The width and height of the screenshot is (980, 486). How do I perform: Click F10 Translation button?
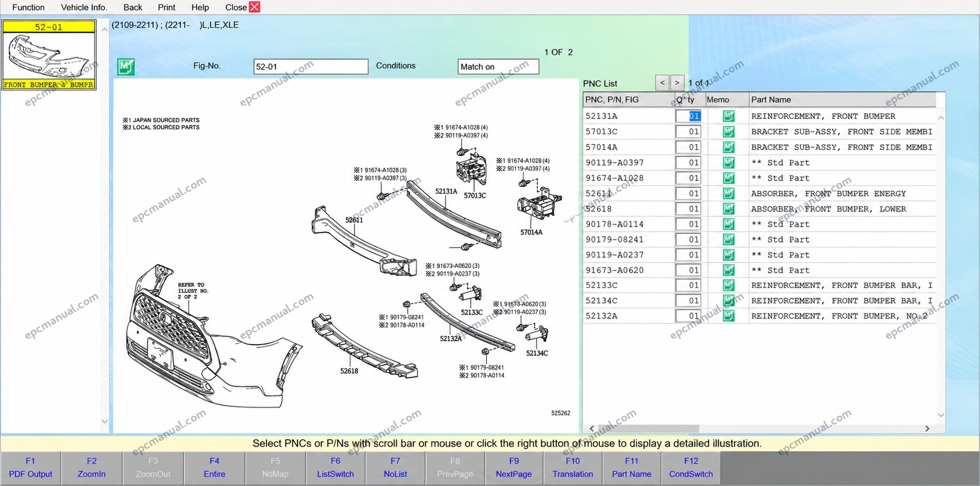[x=573, y=468]
